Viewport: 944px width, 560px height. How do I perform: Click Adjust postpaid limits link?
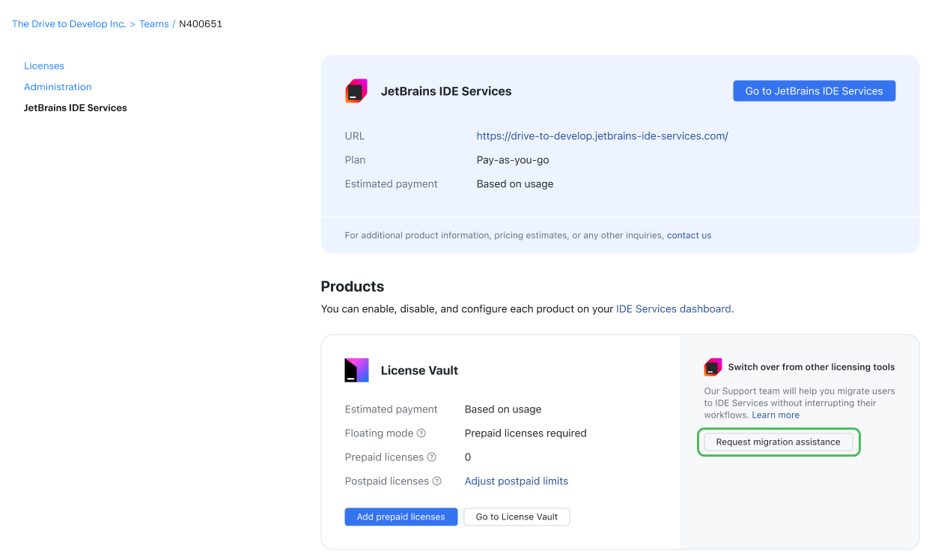tap(516, 481)
